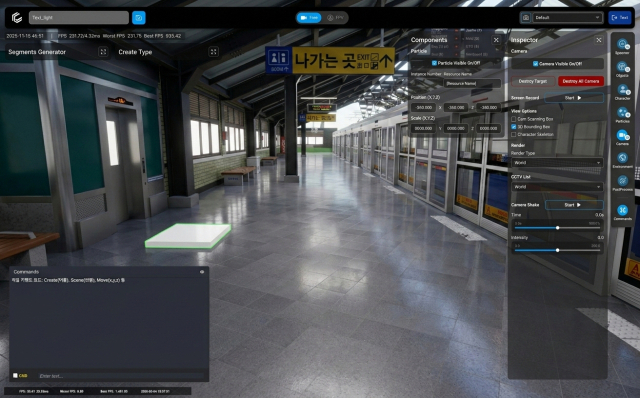Expand the Create Type panel
The width and height of the screenshot is (640, 398).
click(213, 52)
